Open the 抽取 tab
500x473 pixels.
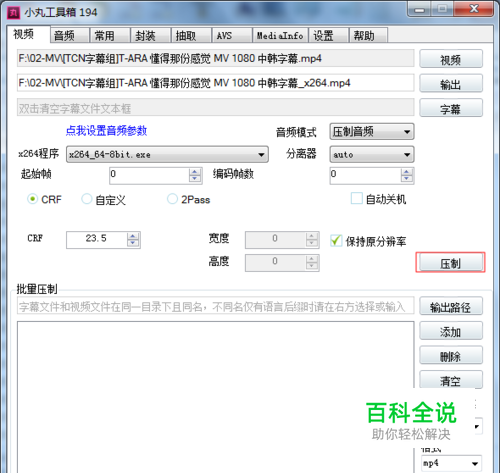[191, 35]
